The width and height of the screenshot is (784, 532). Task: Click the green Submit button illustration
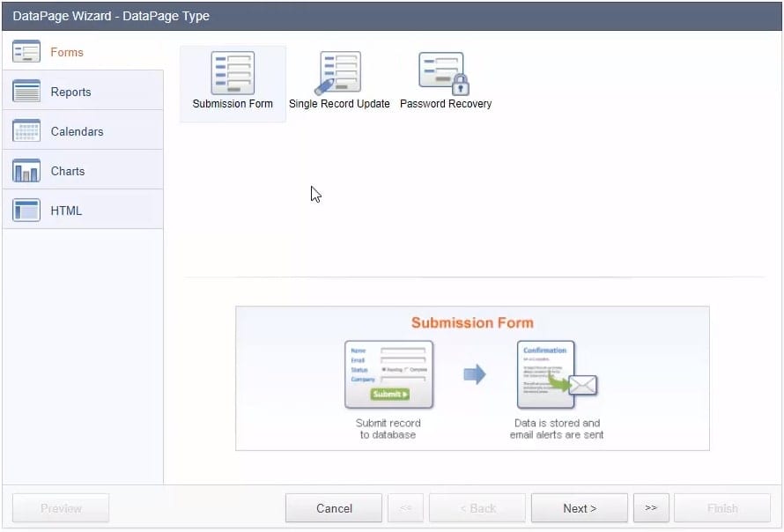389,394
